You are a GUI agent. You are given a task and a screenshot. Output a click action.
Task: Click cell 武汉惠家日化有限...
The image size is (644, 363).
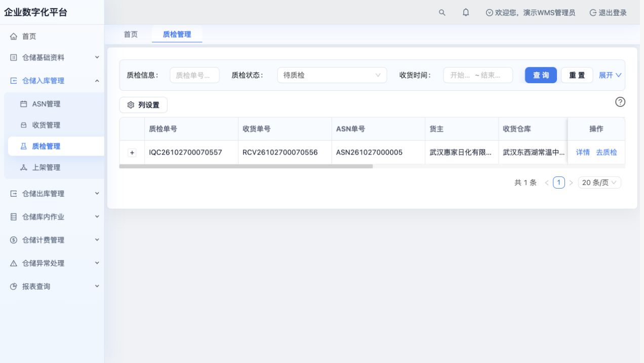pyautogui.click(x=461, y=152)
